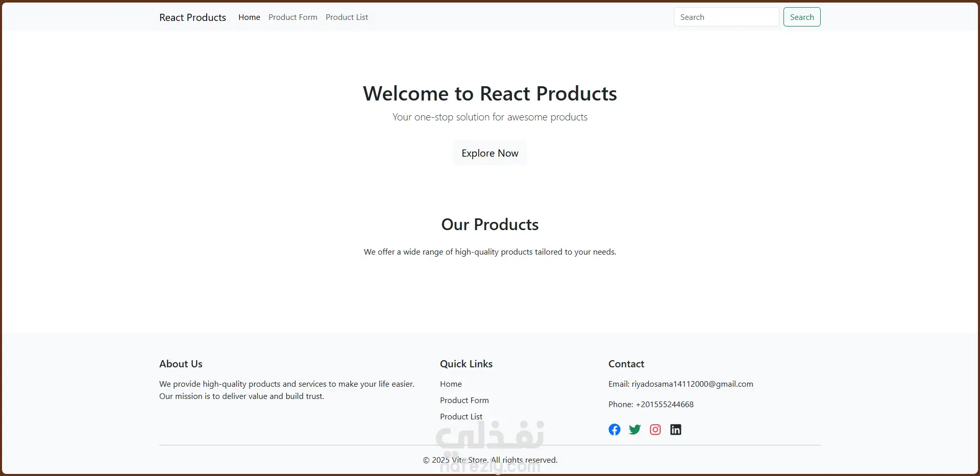Open Product Form from the navbar
Image resolution: width=980 pixels, height=476 pixels.
tap(293, 17)
